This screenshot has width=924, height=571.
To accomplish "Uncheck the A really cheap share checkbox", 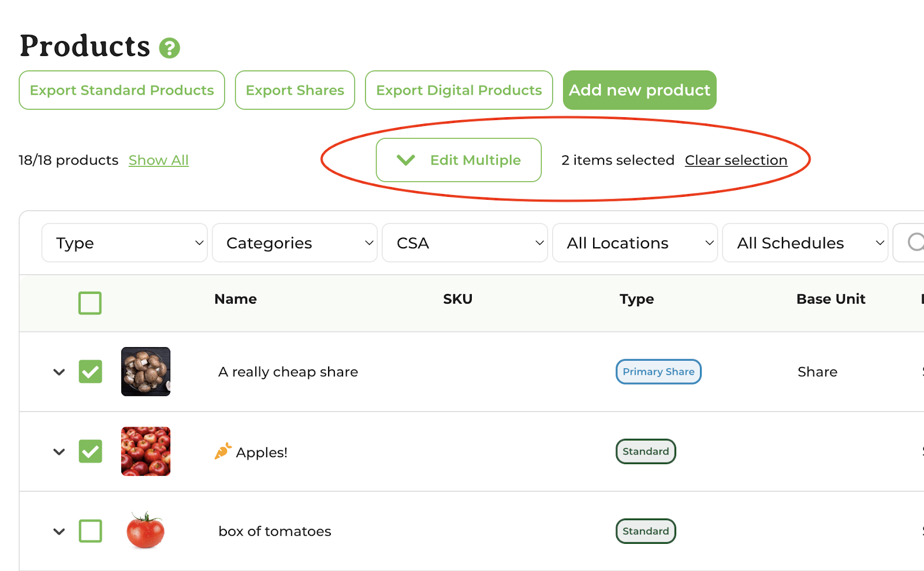I will click(x=90, y=372).
